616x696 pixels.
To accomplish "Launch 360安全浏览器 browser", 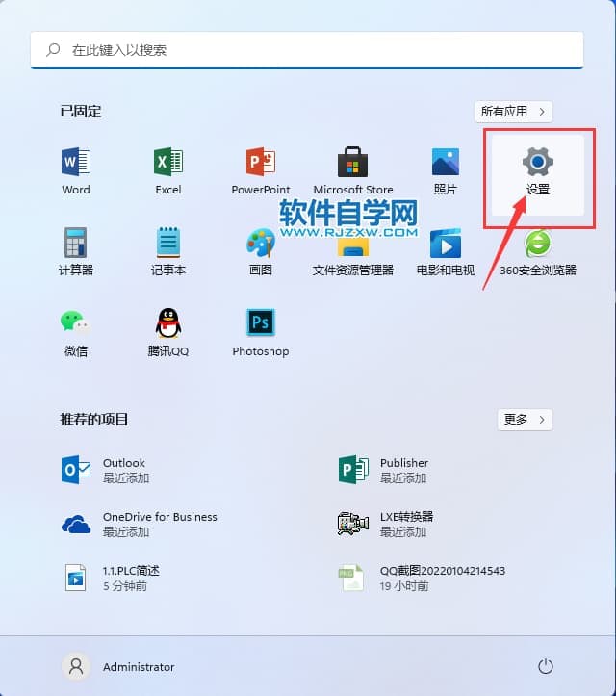I will pos(537,243).
